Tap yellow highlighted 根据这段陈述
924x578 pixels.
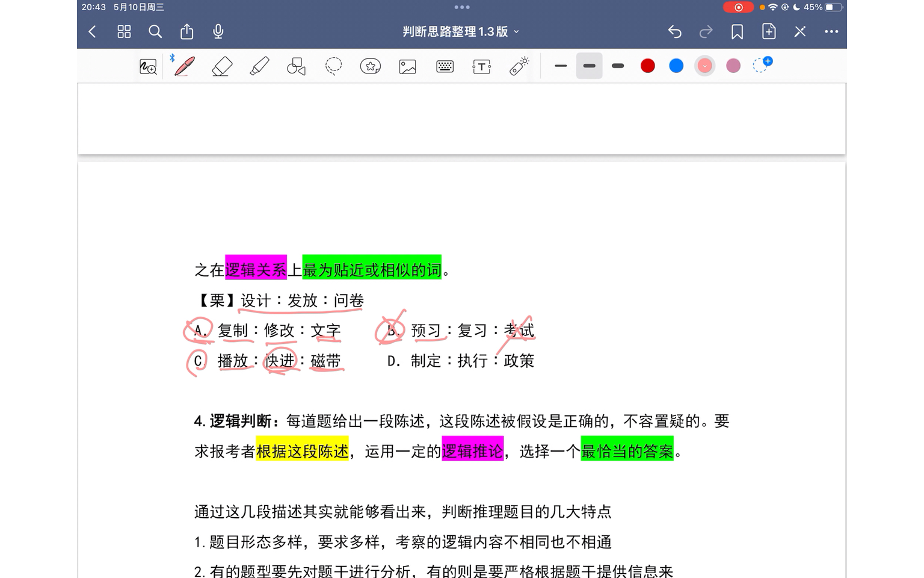coord(302,451)
